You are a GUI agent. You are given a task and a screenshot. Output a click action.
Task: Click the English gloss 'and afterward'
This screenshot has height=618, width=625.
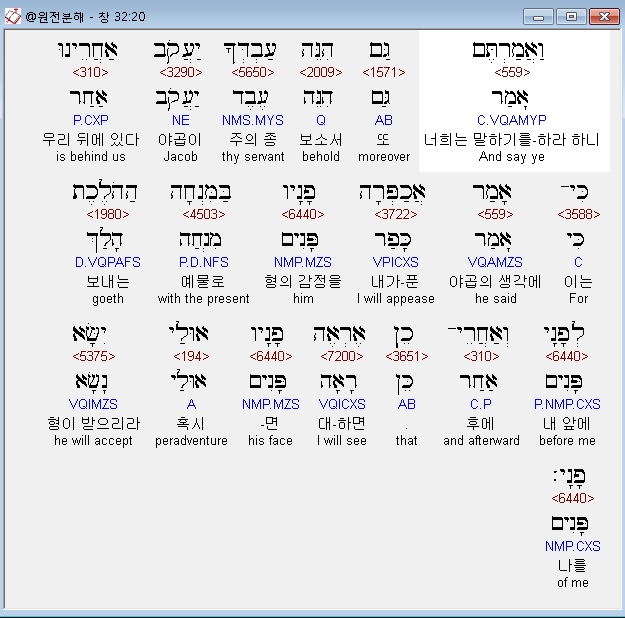[481, 441]
